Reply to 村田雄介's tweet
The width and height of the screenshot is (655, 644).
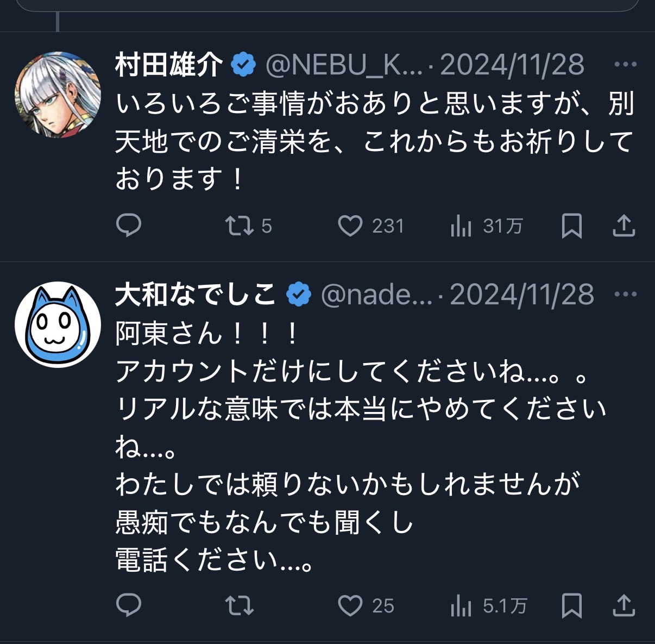(129, 225)
